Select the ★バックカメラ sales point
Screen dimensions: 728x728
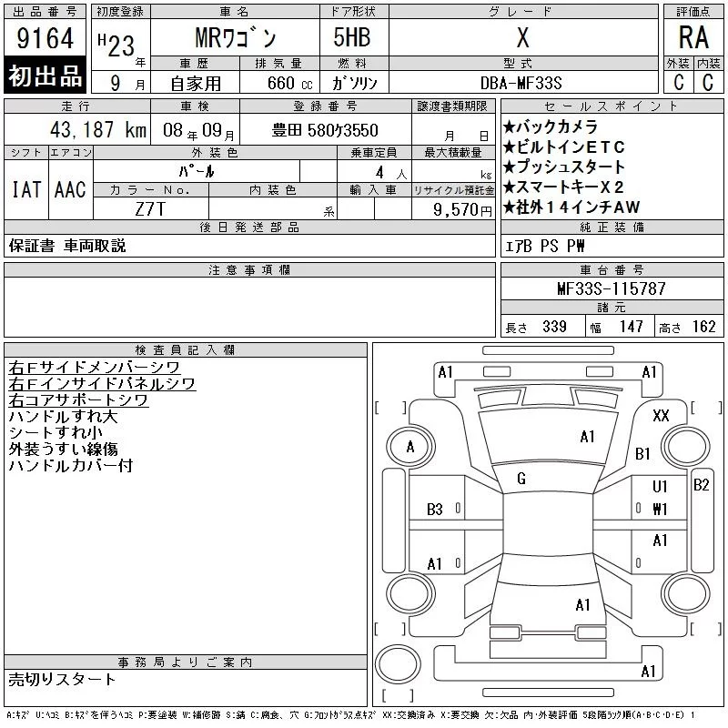click(551, 126)
